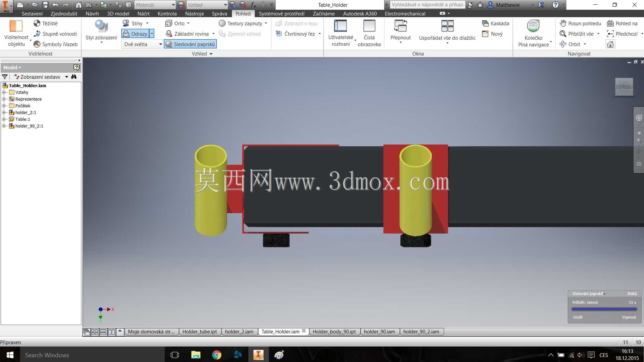The height and width of the screenshot is (362, 644).
Task: Open Uživatelské rozhraní user interface tool
Action: click(341, 33)
